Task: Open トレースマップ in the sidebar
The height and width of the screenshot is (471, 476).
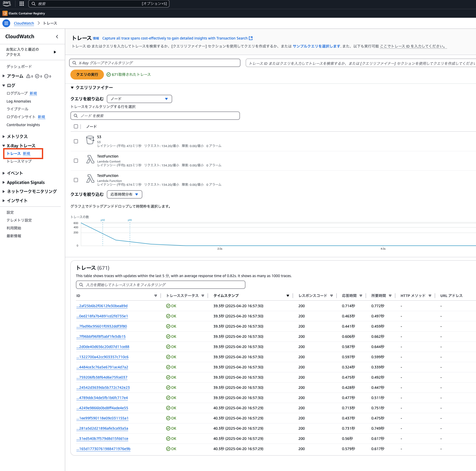Action: [x=19, y=161]
